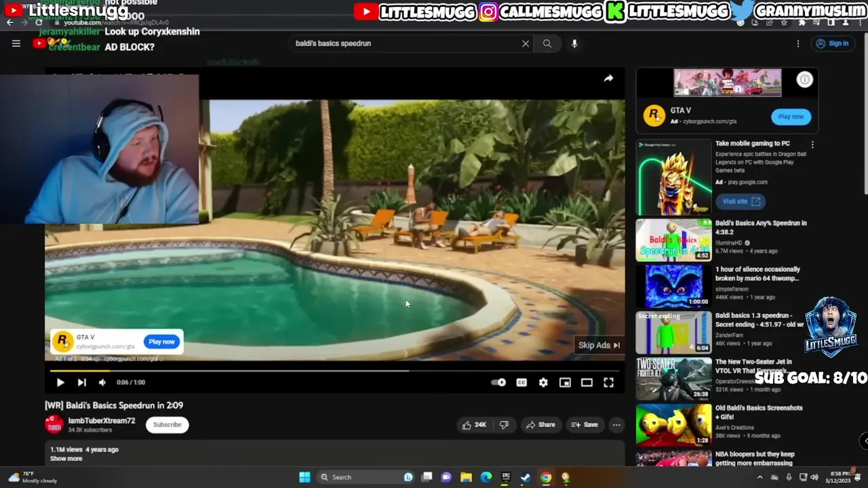Open the lambTuberXtream72 channel avatar
Viewport: 868px width, 488px height.
coord(54,424)
